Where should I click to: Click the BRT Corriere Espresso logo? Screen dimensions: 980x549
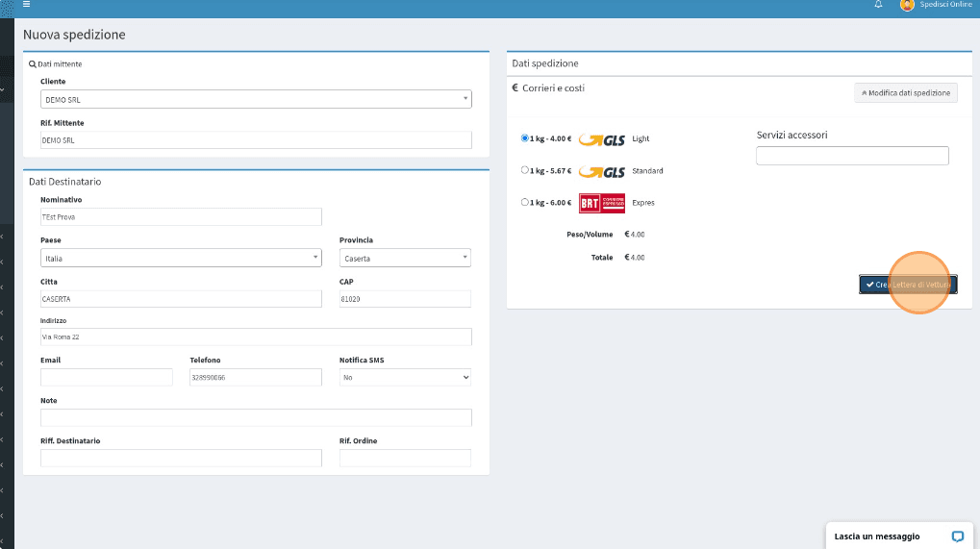point(602,203)
